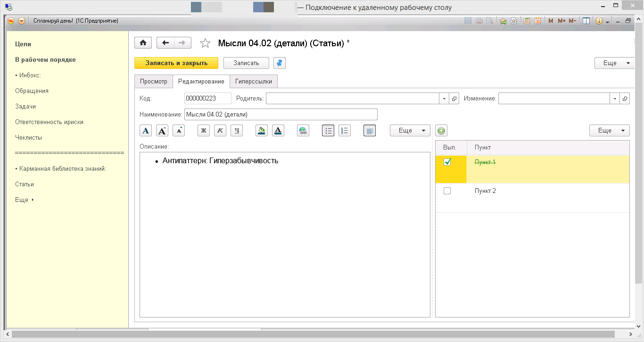Open Задачи in the sidebar
The width and height of the screenshot is (644, 342).
point(25,107)
